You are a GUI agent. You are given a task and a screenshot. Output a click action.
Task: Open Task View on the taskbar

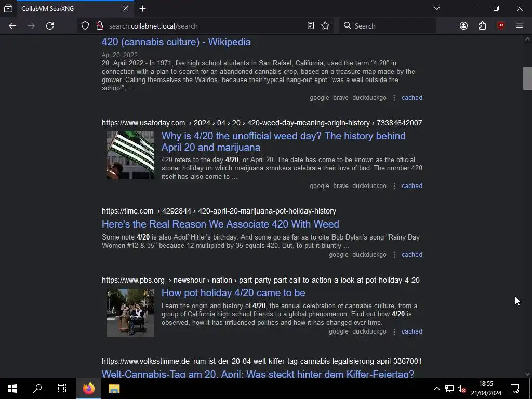(62, 389)
